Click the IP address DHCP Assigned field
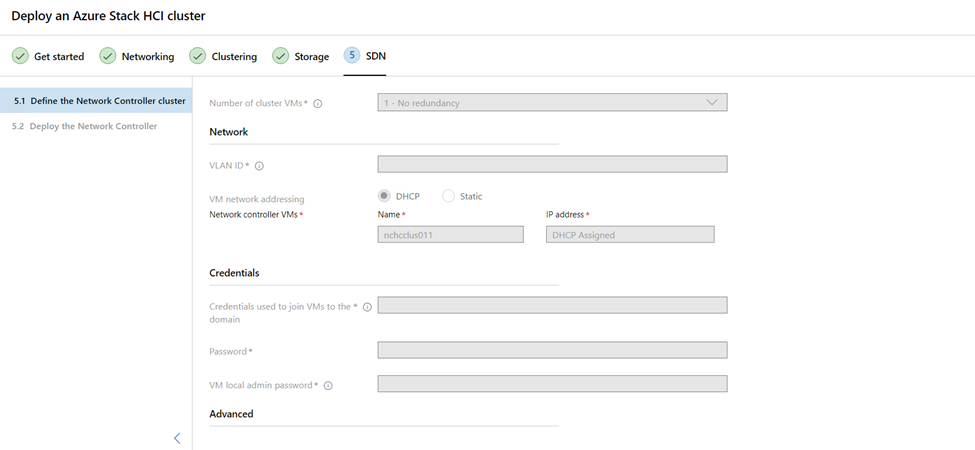Image resolution: width=975 pixels, height=450 pixels. (x=630, y=234)
